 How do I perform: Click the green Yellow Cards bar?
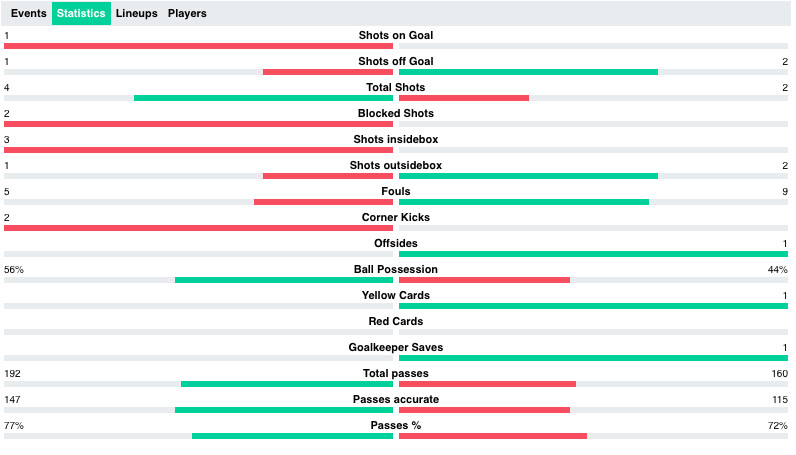593,306
